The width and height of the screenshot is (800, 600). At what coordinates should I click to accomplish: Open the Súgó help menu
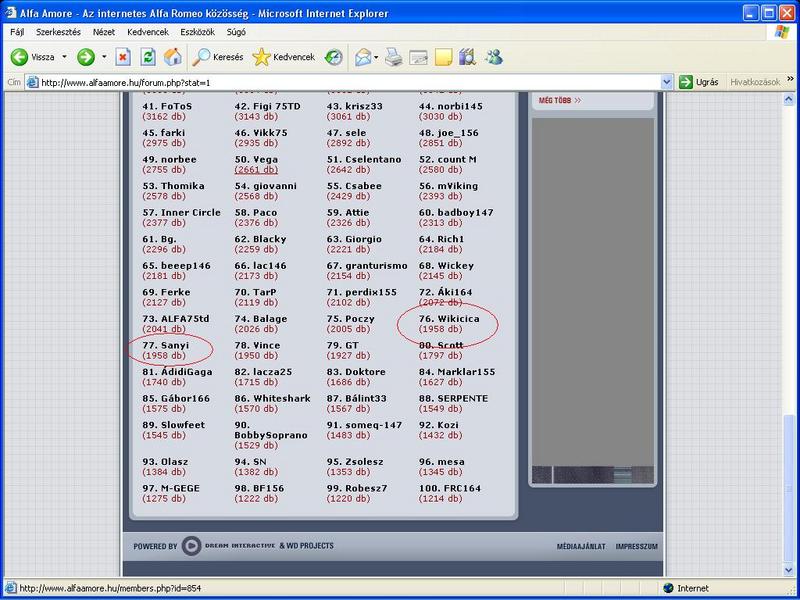click(x=236, y=32)
